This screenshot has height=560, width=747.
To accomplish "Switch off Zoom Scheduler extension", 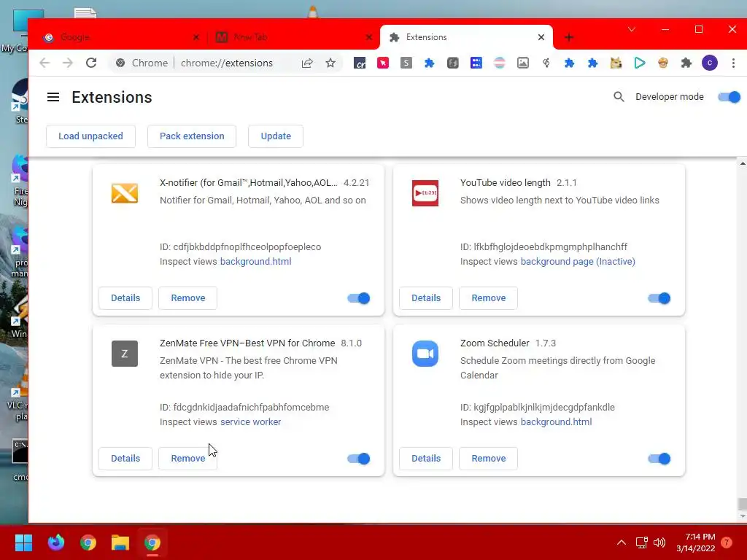I will point(659,459).
